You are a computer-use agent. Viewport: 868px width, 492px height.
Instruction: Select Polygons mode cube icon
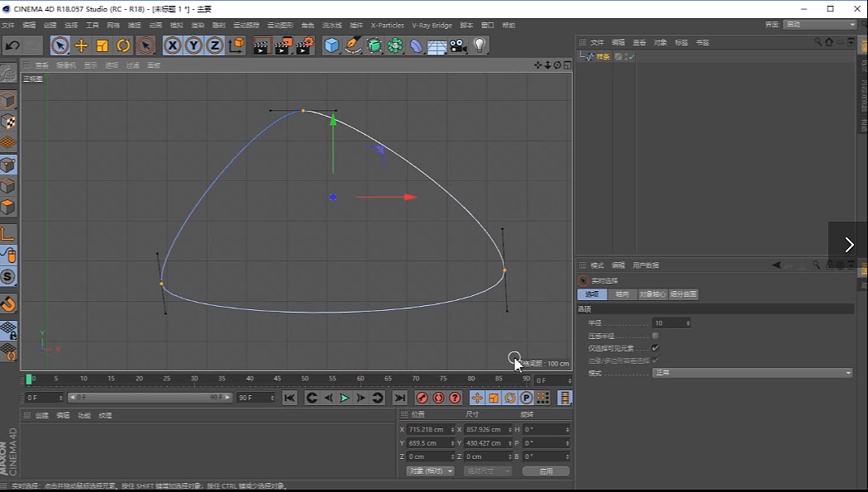8,207
